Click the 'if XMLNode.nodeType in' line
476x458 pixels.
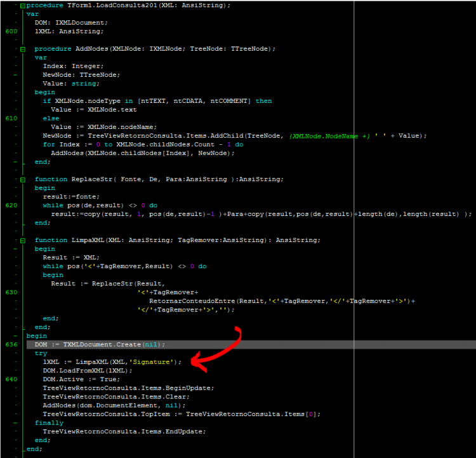coord(157,101)
